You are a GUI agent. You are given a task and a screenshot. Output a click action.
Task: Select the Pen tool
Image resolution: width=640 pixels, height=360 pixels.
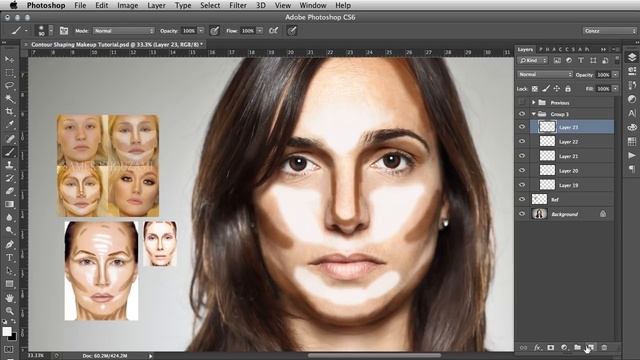coord(9,244)
